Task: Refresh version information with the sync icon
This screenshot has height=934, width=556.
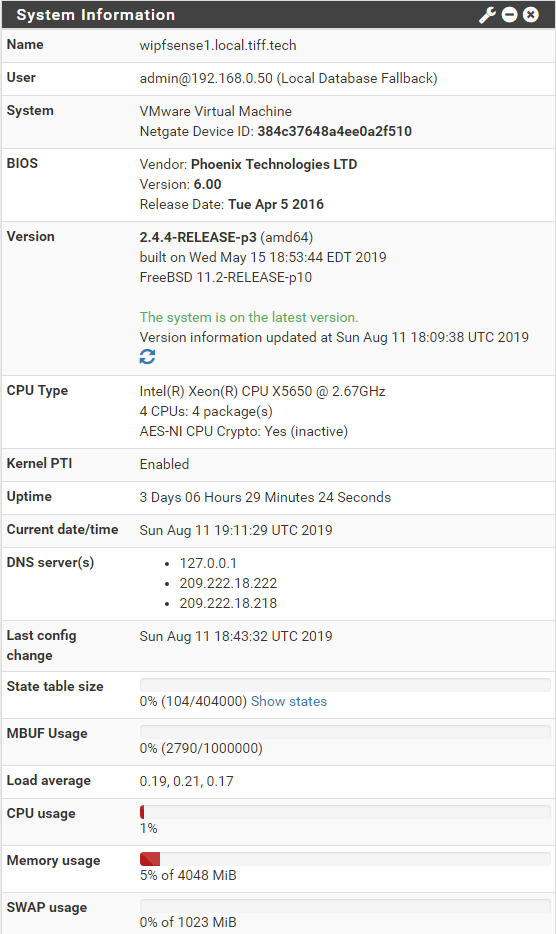Action: [x=147, y=357]
